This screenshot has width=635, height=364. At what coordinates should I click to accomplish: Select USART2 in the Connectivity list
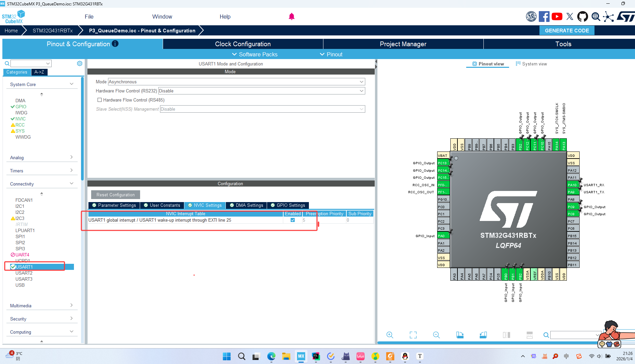point(24,273)
